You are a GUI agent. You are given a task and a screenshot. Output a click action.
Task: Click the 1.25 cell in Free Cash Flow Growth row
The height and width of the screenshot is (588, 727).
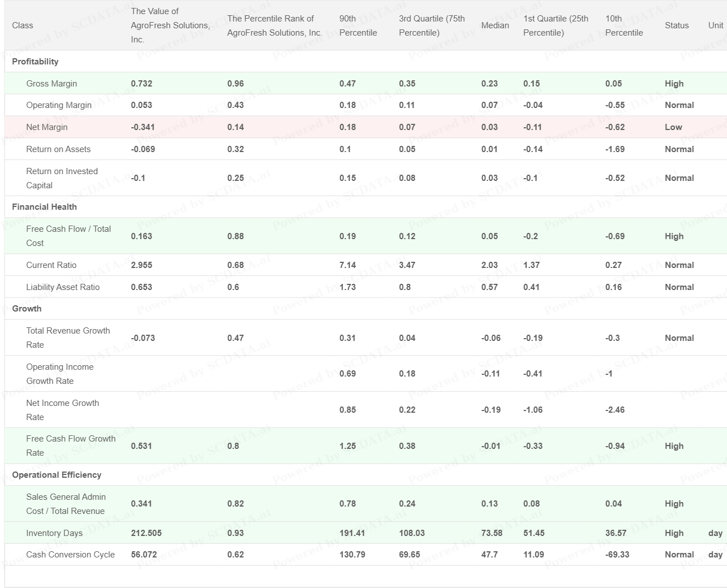[347, 446]
